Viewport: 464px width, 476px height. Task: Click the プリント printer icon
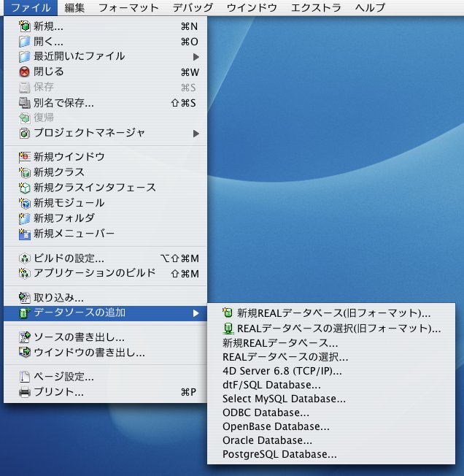(25, 392)
